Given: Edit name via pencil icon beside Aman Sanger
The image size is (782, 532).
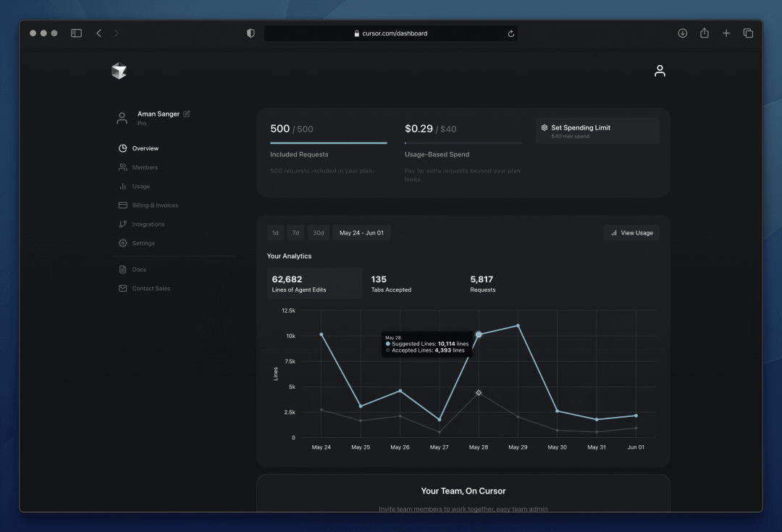Looking at the screenshot, I should (x=187, y=114).
